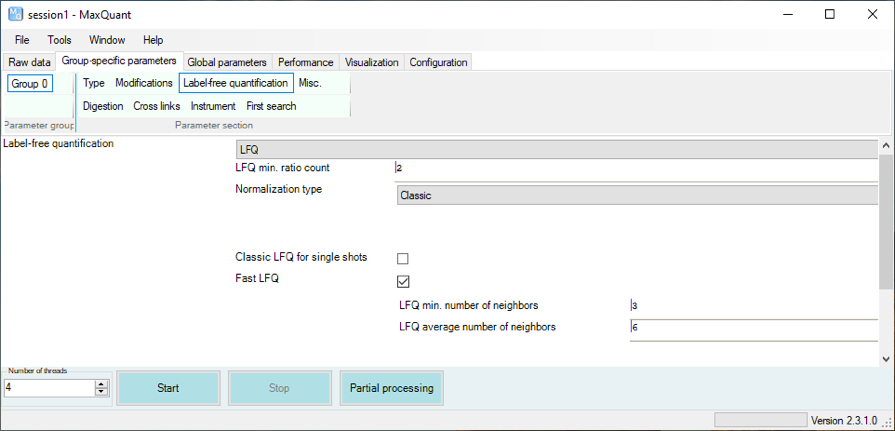Viewport: 895px width, 431px height.
Task: Open the File menu
Action: click(x=22, y=40)
